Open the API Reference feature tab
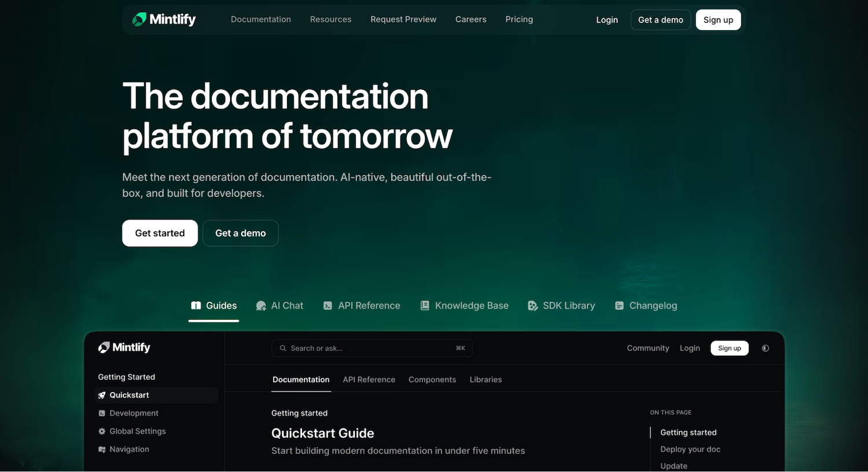Screen dimensions: 868x472 pos(362,306)
